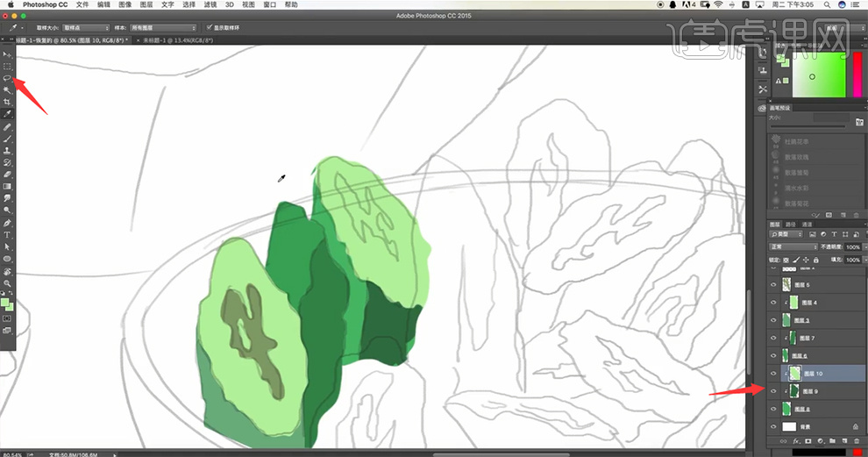Switch to the 通道 channels tab

[808, 225]
